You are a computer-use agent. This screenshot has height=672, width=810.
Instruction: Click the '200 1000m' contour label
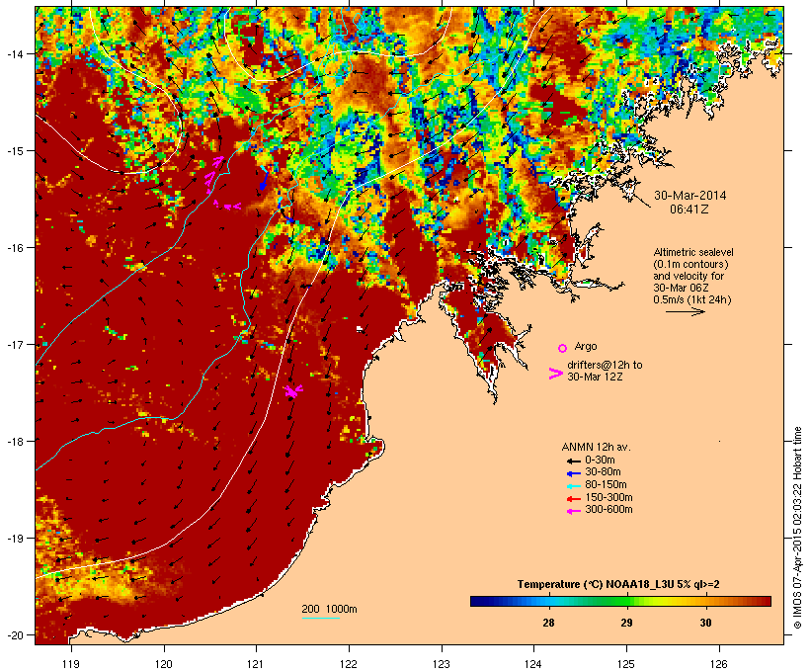click(x=329, y=609)
